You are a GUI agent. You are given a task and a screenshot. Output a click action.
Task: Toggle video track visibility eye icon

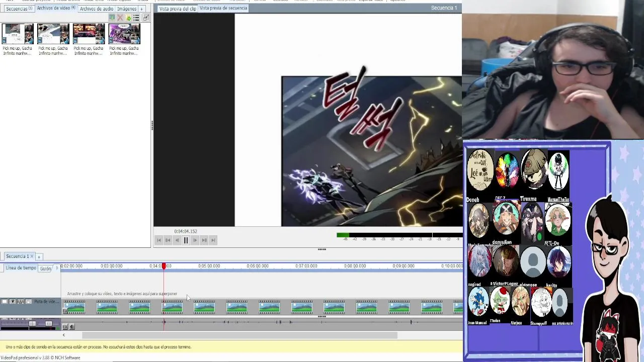coord(13,302)
